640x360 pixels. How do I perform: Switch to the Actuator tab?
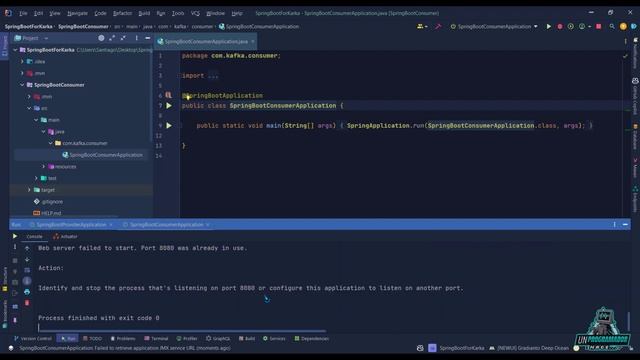point(65,236)
